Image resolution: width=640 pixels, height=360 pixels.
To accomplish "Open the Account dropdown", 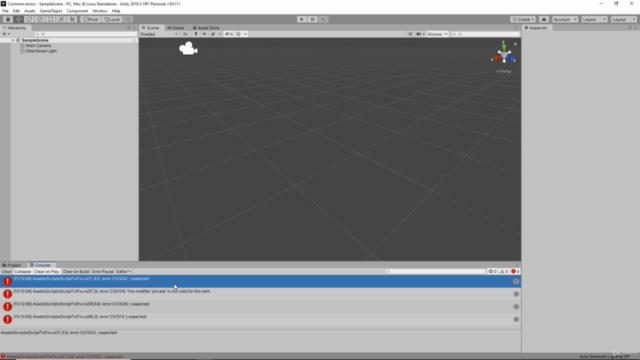I will tap(565, 19).
